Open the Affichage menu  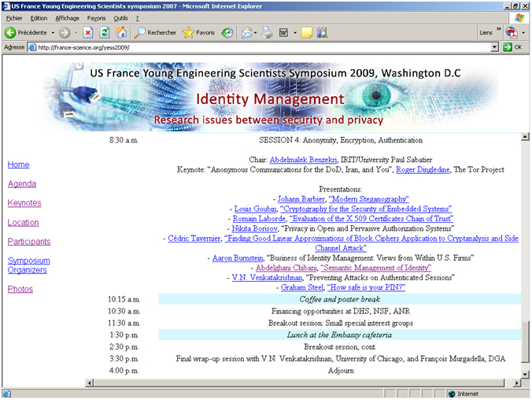[x=67, y=18]
